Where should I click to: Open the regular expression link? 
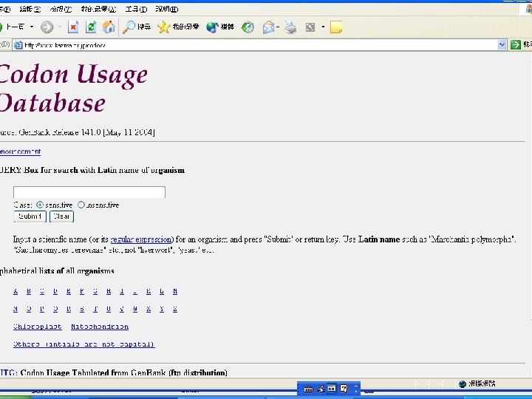point(141,239)
